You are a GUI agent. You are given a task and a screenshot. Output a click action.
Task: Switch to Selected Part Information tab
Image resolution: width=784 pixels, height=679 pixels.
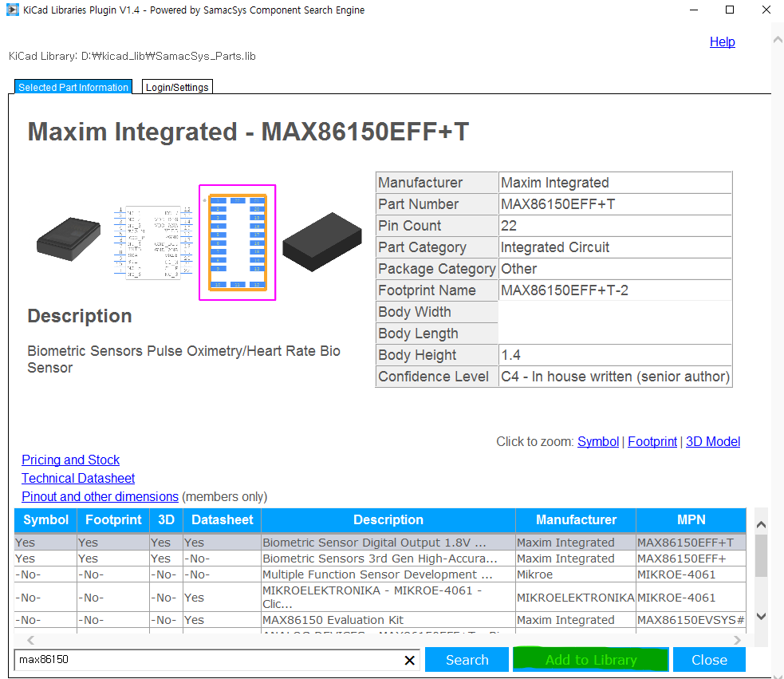point(73,87)
